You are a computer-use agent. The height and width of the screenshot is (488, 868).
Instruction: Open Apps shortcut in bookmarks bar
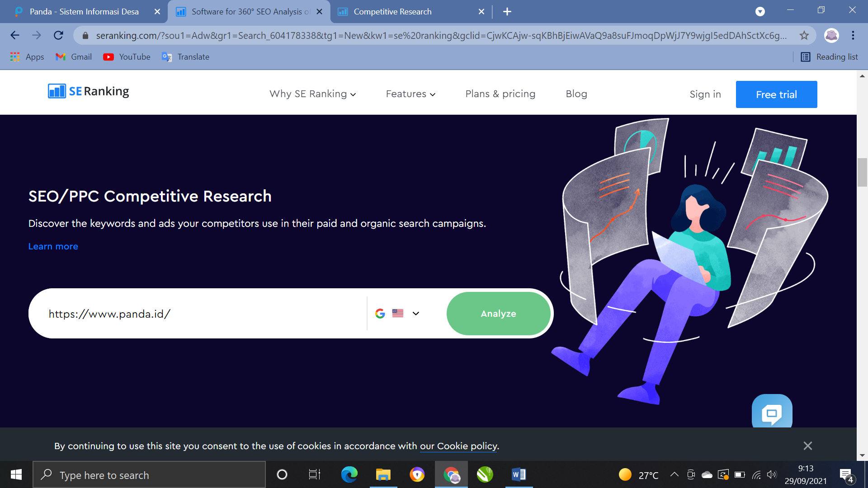coord(27,57)
